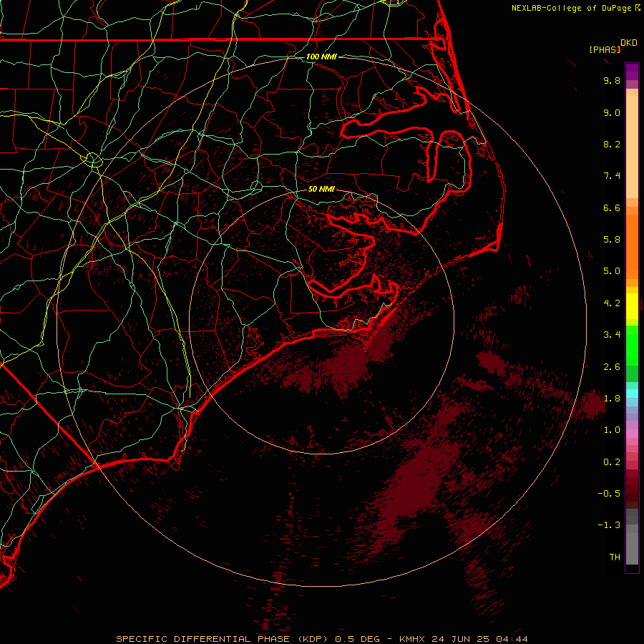Pick the yellow color bar segment near 4.2
This screenshot has width=644, height=644.
[x=632, y=306]
